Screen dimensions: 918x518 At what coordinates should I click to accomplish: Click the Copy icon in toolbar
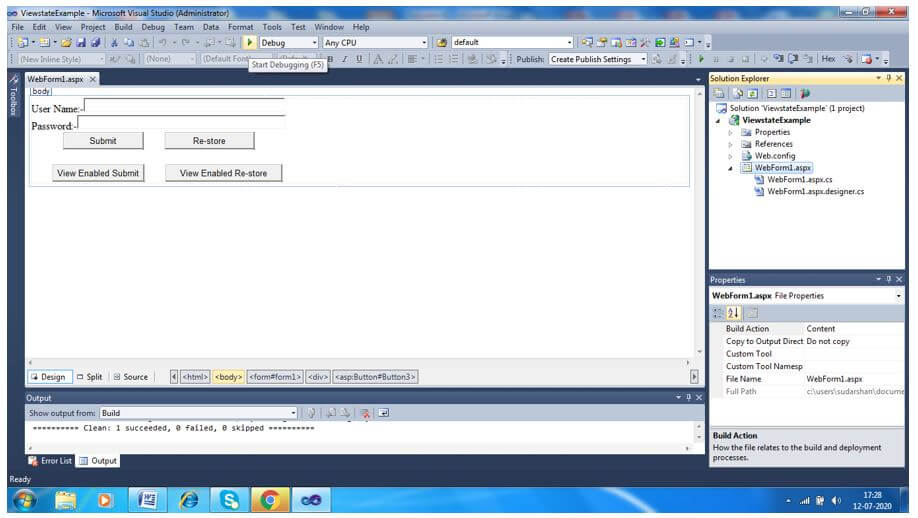coord(129,42)
